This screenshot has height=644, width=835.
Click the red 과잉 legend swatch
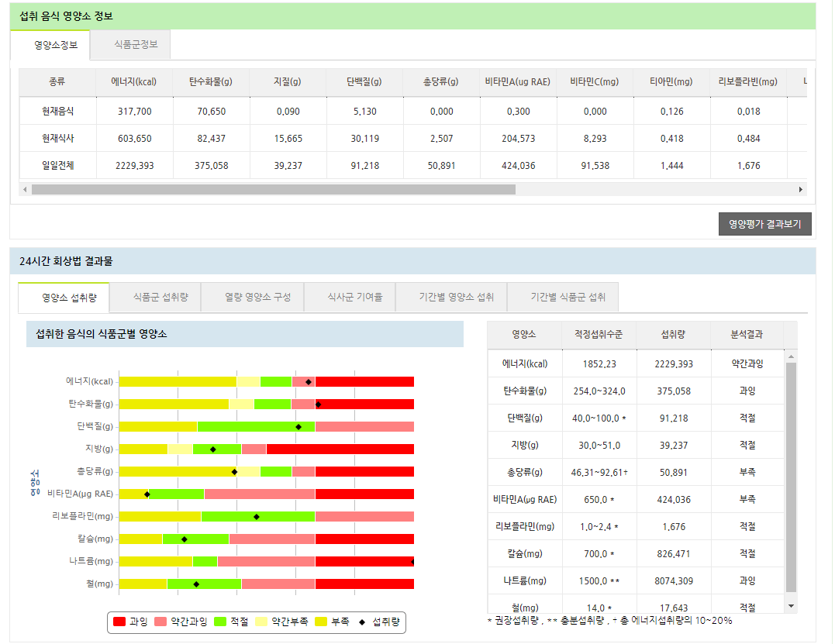119,622
